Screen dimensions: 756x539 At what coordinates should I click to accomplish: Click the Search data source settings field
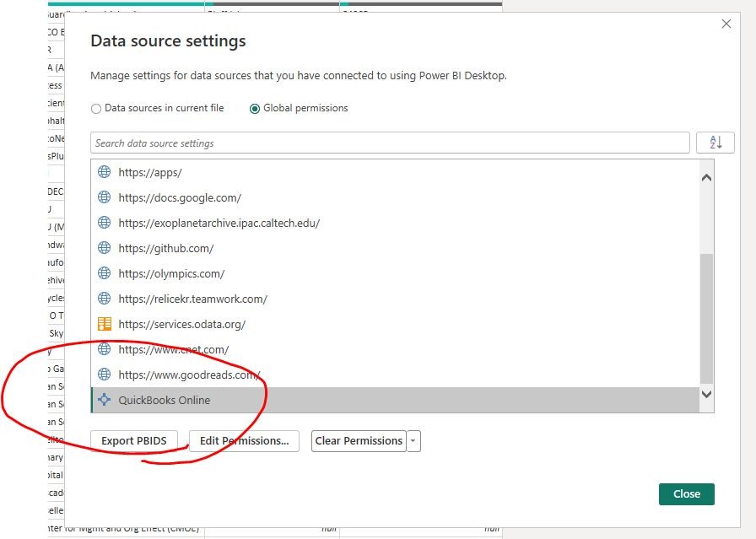(x=390, y=143)
